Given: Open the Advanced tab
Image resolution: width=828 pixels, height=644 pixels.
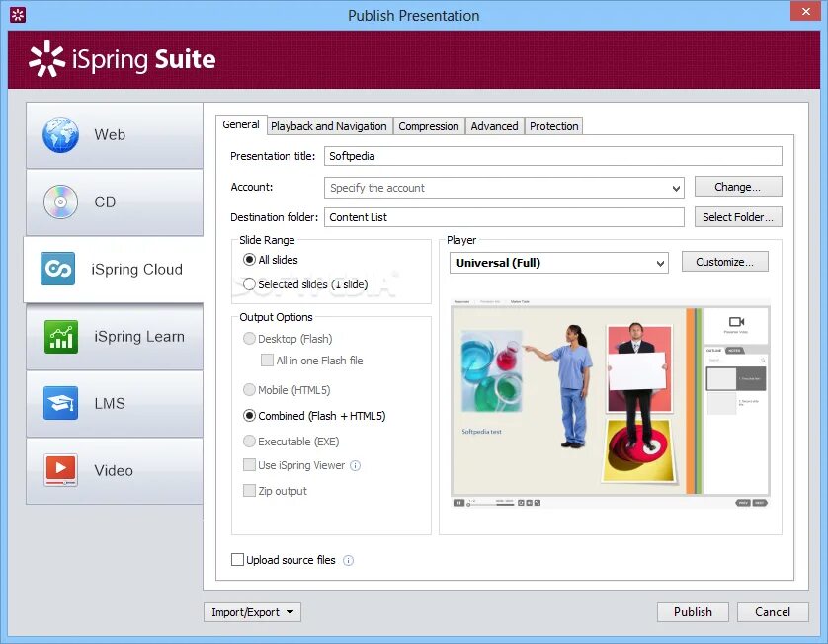Looking at the screenshot, I should point(494,126).
